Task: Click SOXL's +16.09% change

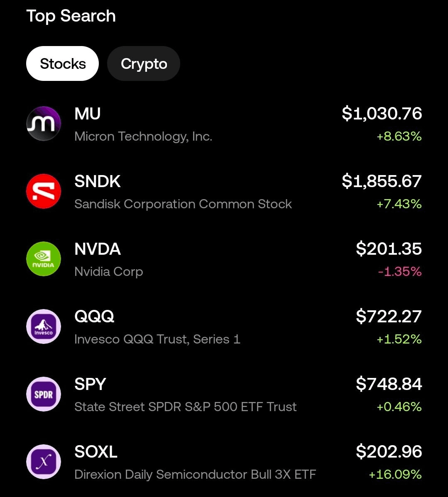Action: [395, 475]
